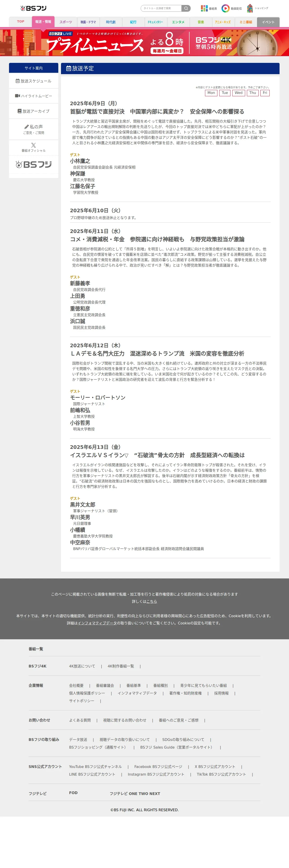Image resolution: width=289 pixels, height=868 pixels.
Task: Open the 紀行 tab
Action: tap(133, 22)
